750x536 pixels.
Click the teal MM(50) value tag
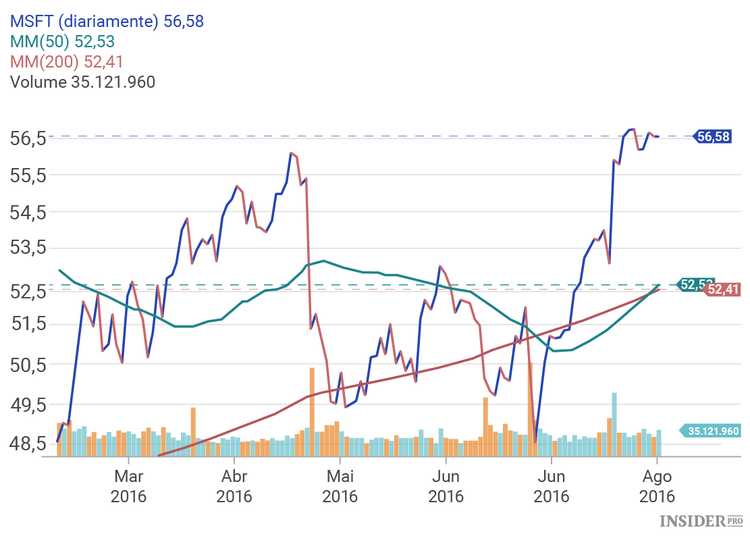690,285
